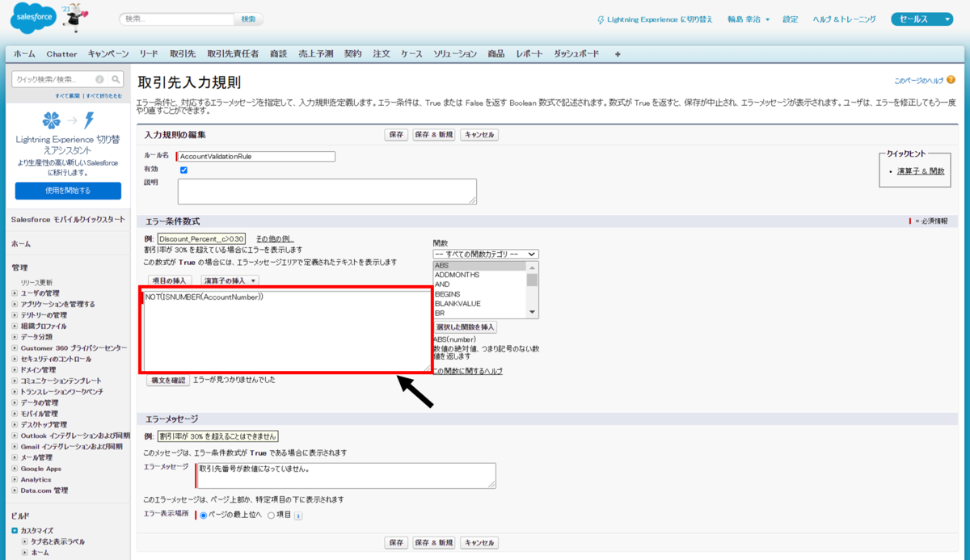Click inside the エラー条件数式 formula textarea

286,331
